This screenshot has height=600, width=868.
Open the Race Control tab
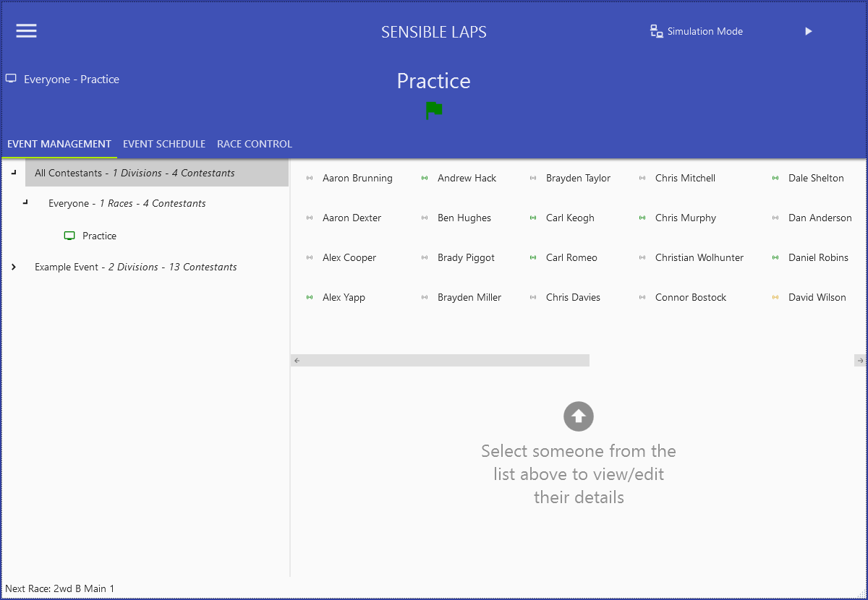point(255,144)
